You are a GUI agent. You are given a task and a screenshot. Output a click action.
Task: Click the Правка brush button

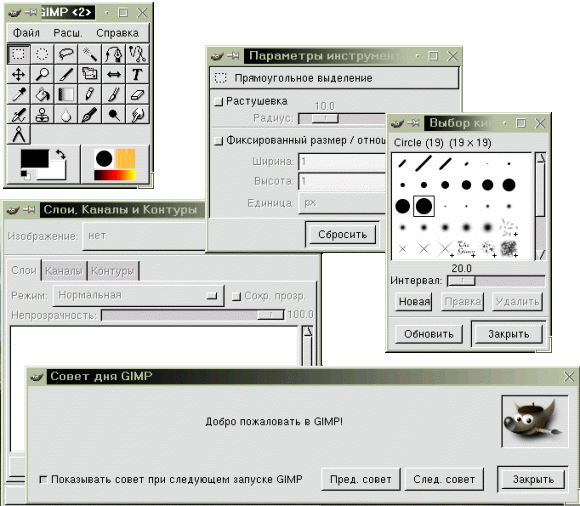point(463,302)
